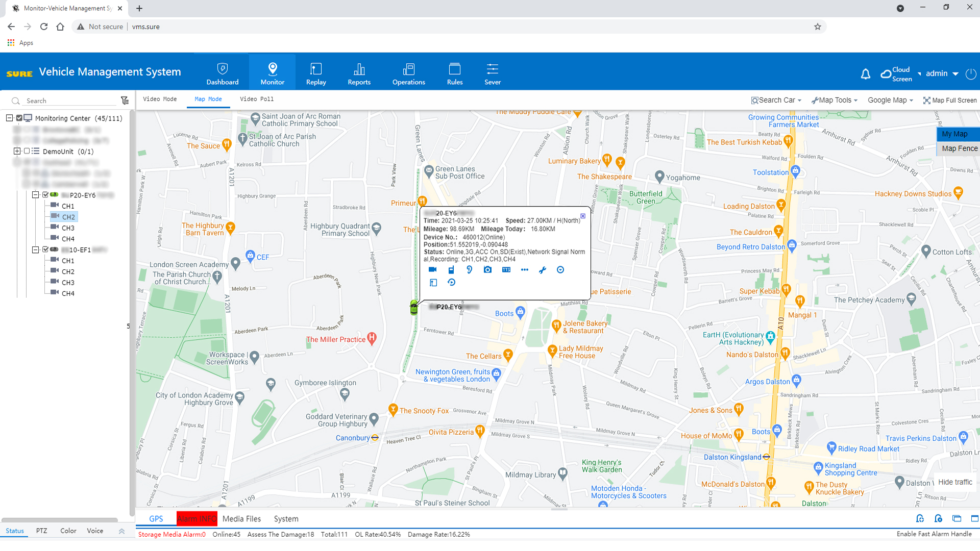Viewport: 980px width, 551px height.
Task: Click the vehicle Search field
Action: (69, 101)
